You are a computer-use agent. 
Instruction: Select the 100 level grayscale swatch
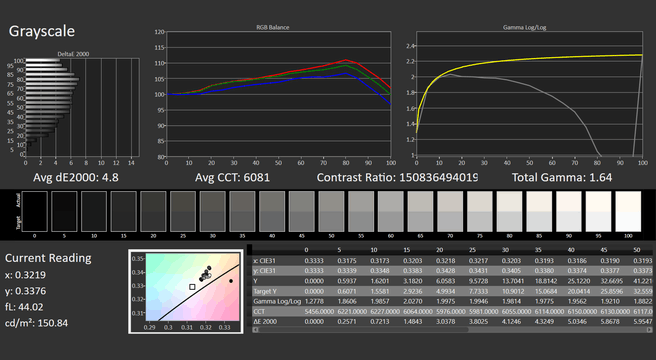click(628, 211)
